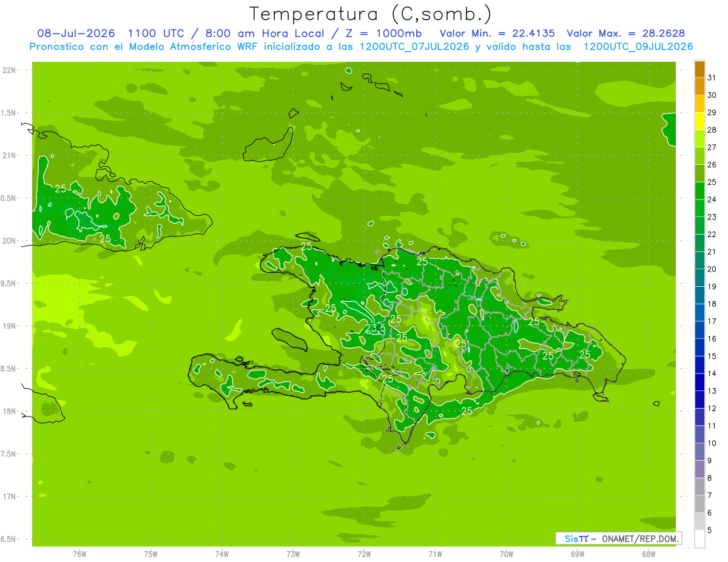Click the '19N' latitude axis label

click(x=8, y=326)
